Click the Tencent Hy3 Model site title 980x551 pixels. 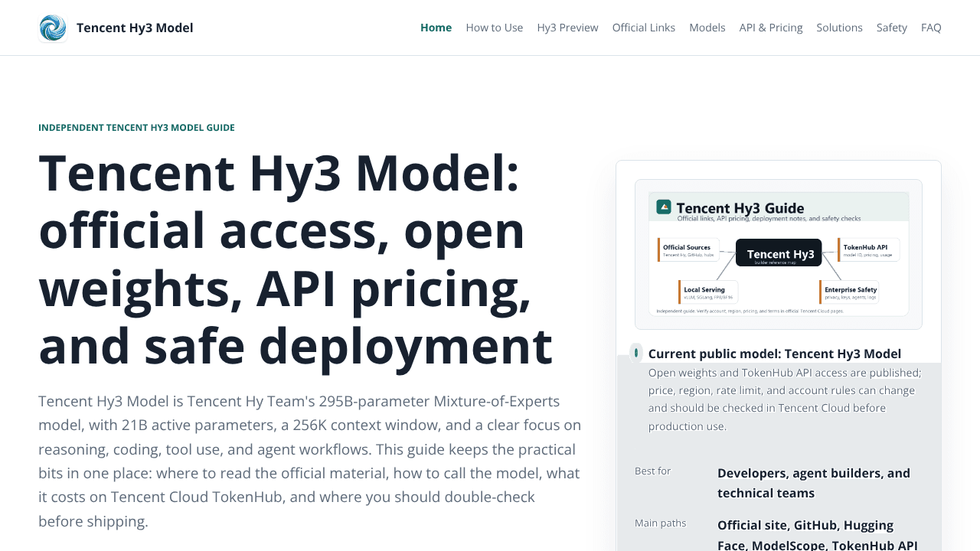135,28
